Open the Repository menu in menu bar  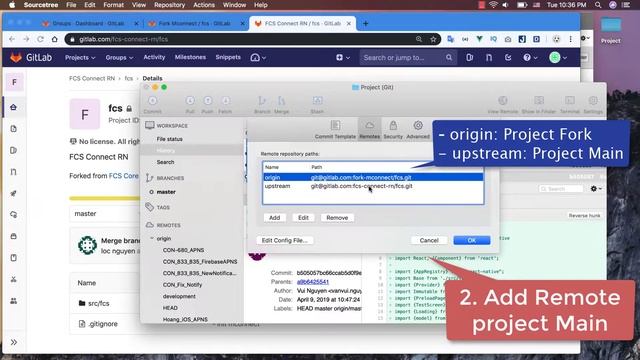(x=169, y=5)
